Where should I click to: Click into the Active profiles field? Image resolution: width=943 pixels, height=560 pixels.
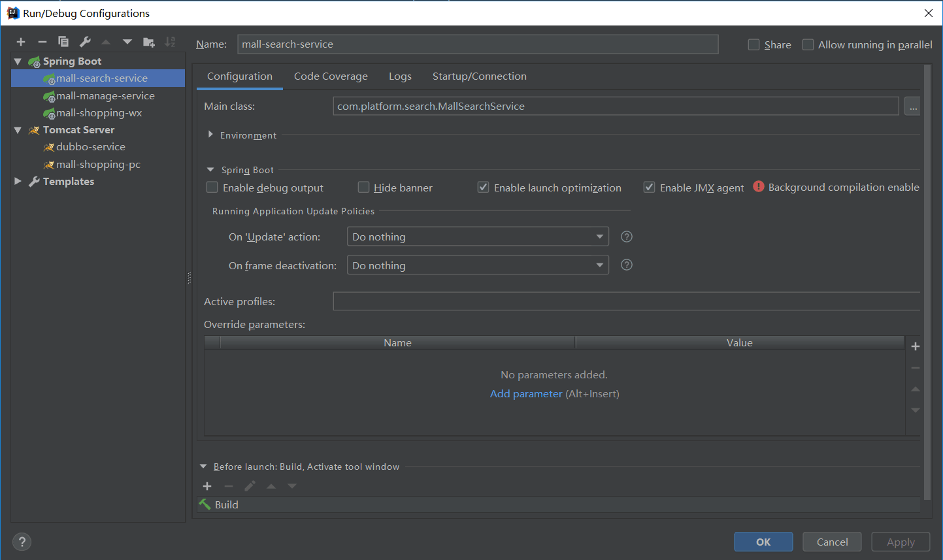click(627, 301)
